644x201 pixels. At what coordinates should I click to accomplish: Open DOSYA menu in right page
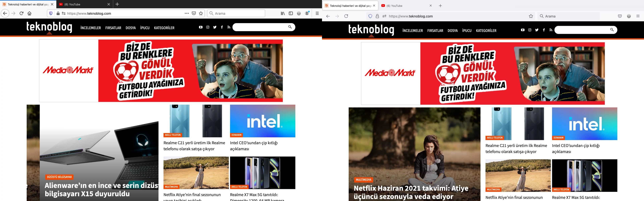(452, 30)
